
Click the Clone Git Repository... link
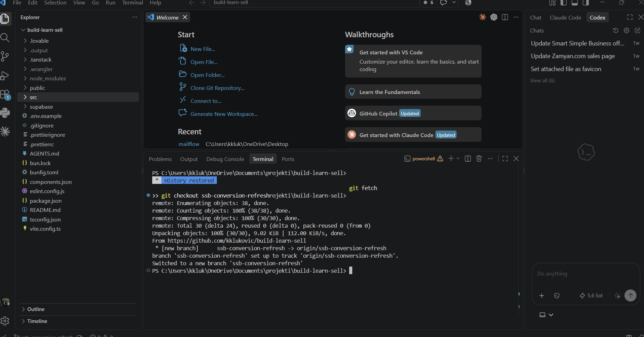point(217,88)
